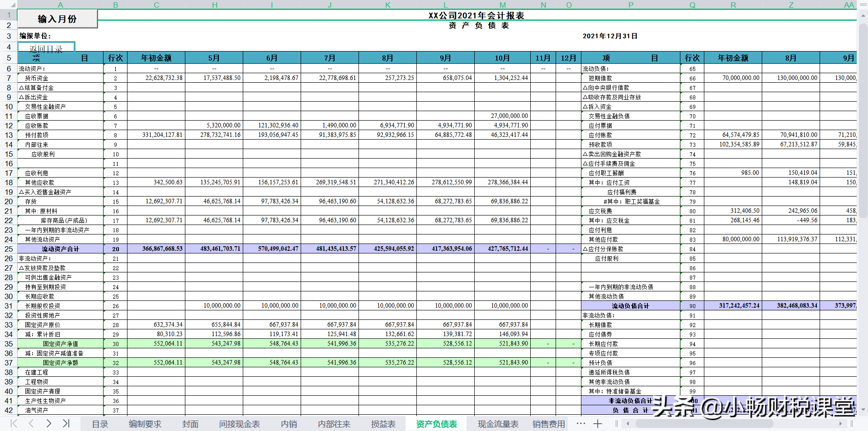Select cell value 632,374.34

pyautogui.click(x=156, y=325)
